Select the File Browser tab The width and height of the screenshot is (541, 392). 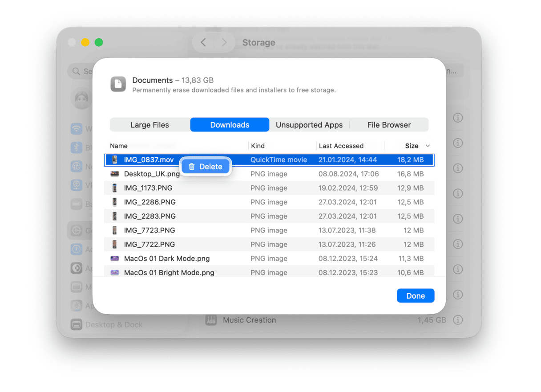(389, 125)
